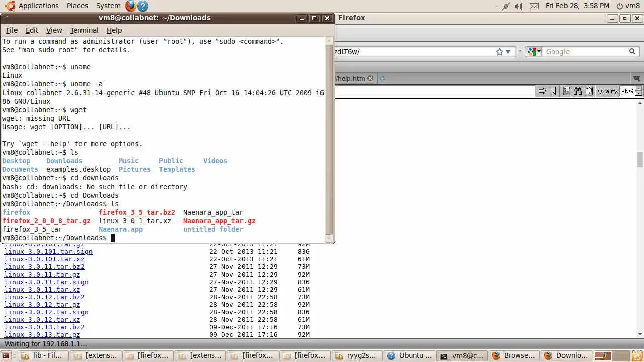The height and width of the screenshot is (362, 644).
Task: Close the help.htm tab
Action: coord(370,78)
